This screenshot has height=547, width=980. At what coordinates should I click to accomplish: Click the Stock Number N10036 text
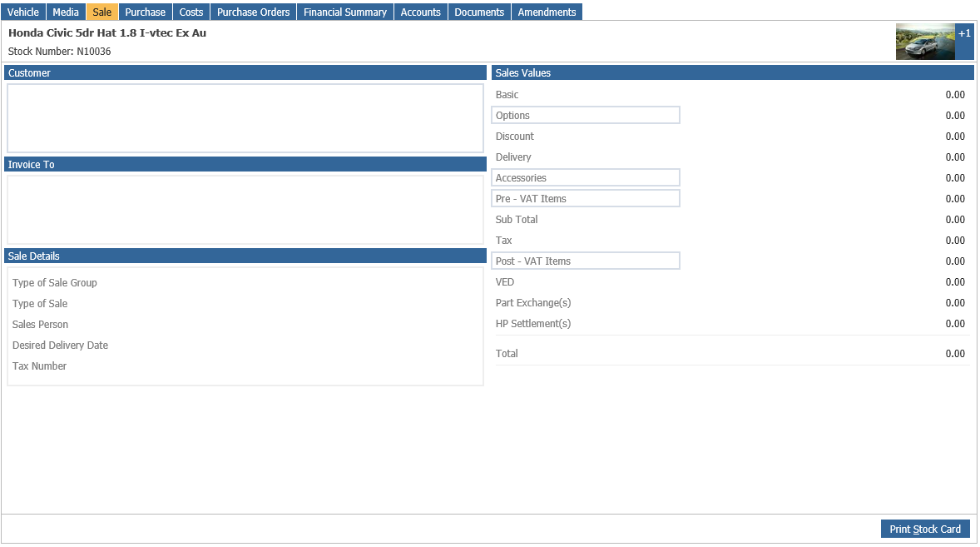pyautogui.click(x=59, y=52)
